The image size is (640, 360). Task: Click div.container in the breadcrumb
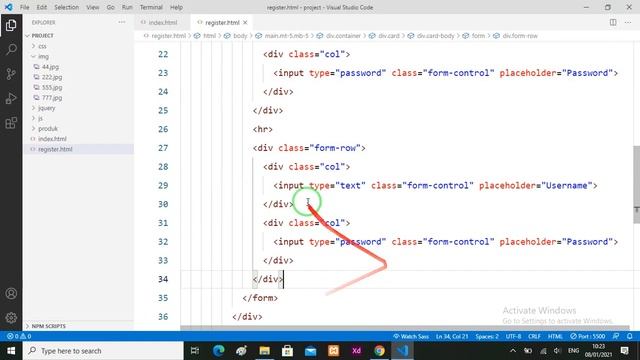coord(343,36)
